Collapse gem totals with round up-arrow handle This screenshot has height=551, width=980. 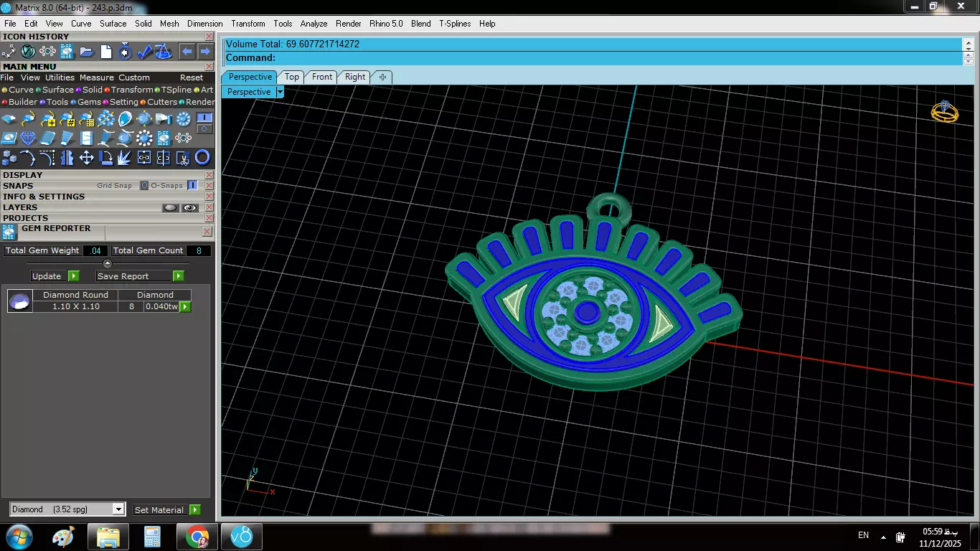(x=108, y=263)
